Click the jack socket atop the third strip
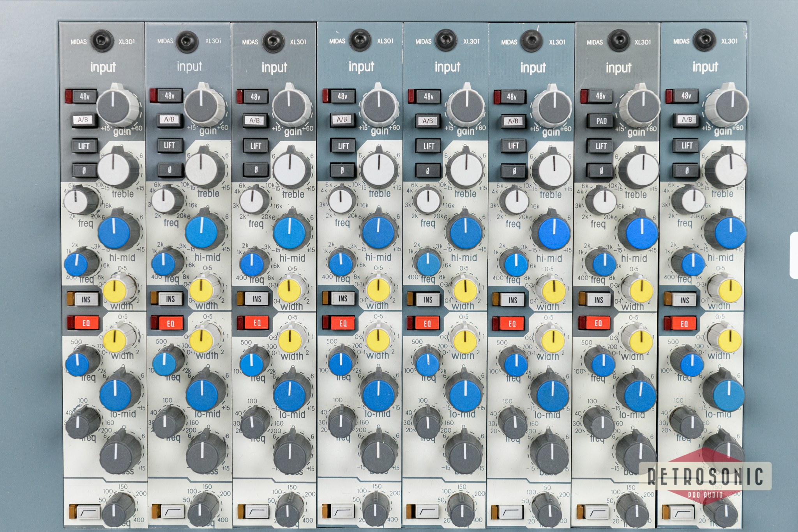Viewport: 798px width, 532px height. [x=273, y=42]
